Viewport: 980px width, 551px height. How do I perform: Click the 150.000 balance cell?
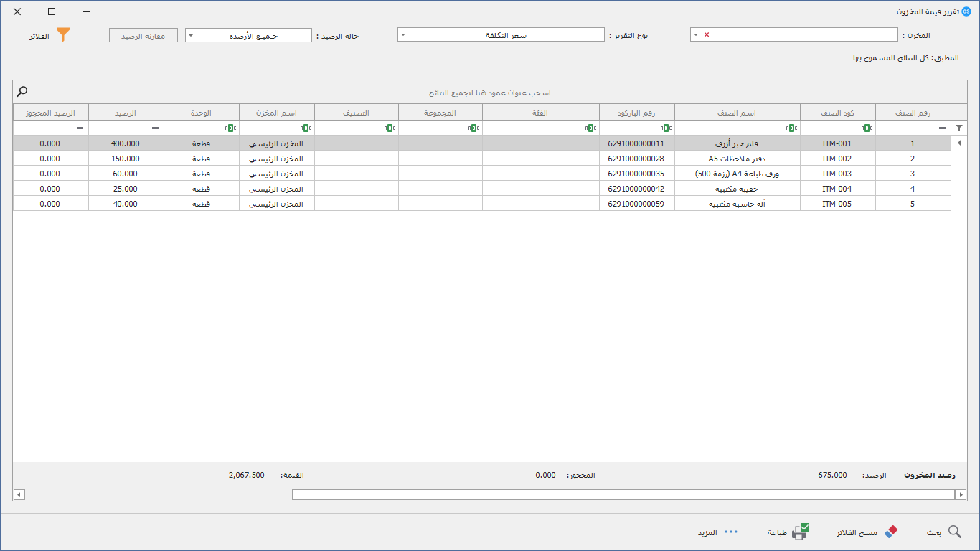[126, 159]
